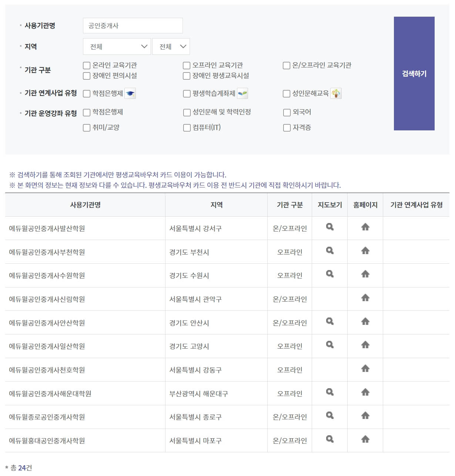
Task: Open the first 지역 dropdown showing 전체
Action: point(117,46)
